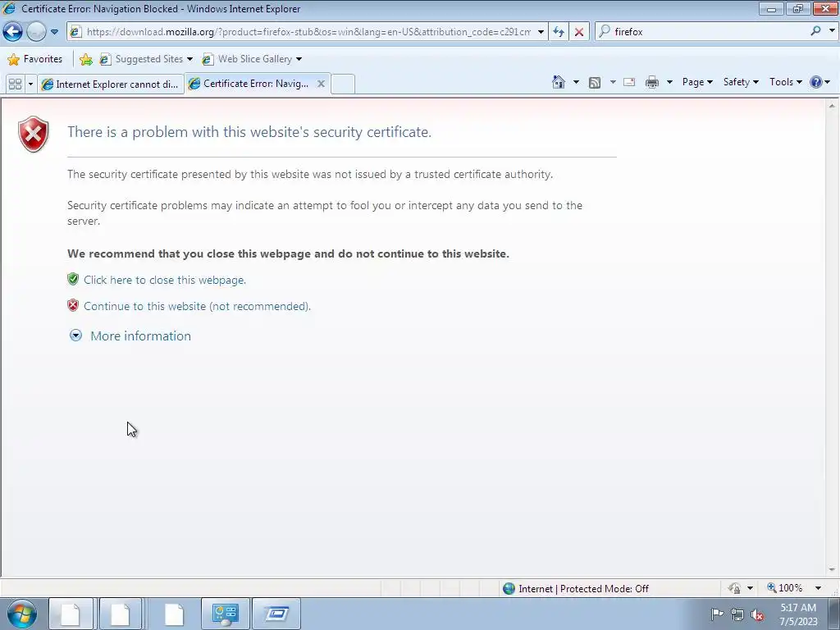The width and height of the screenshot is (840, 630).
Task: Click the Refresh page icon
Action: click(559, 32)
